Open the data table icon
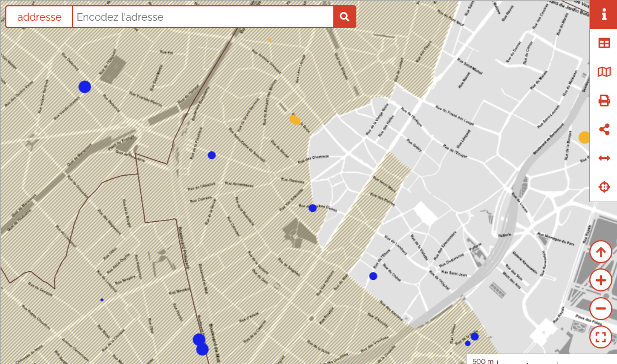This screenshot has height=364, width=617. tap(604, 43)
